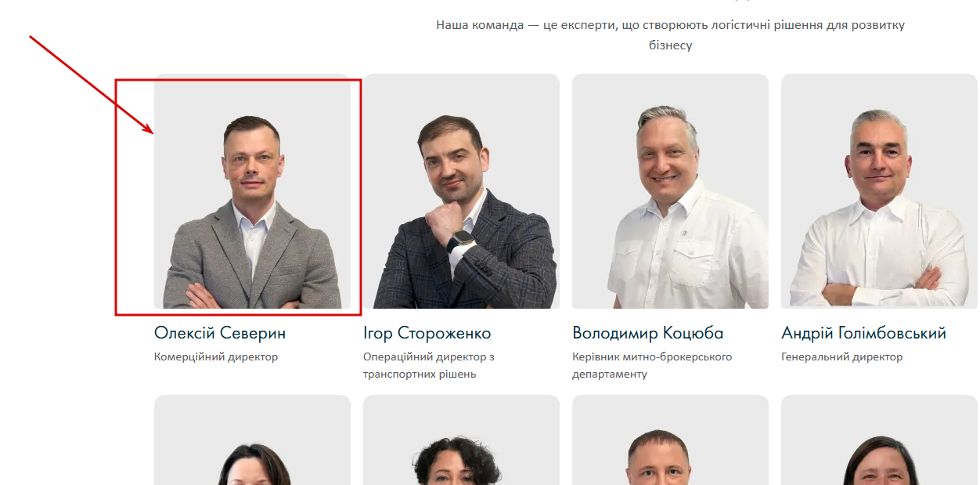This screenshot has width=980, height=485.
Task: Click the Комерційний директор job title
Action: [216, 357]
